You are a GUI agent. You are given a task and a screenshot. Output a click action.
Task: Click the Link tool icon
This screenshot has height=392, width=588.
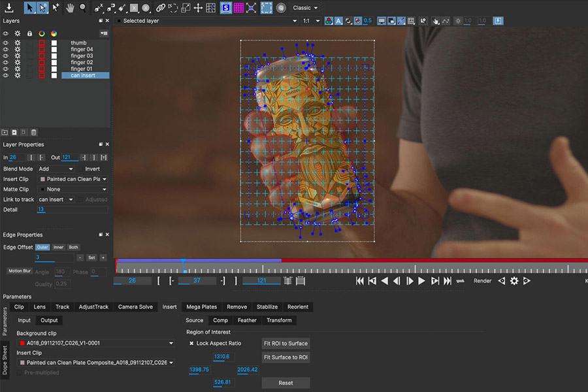tap(160, 7)
